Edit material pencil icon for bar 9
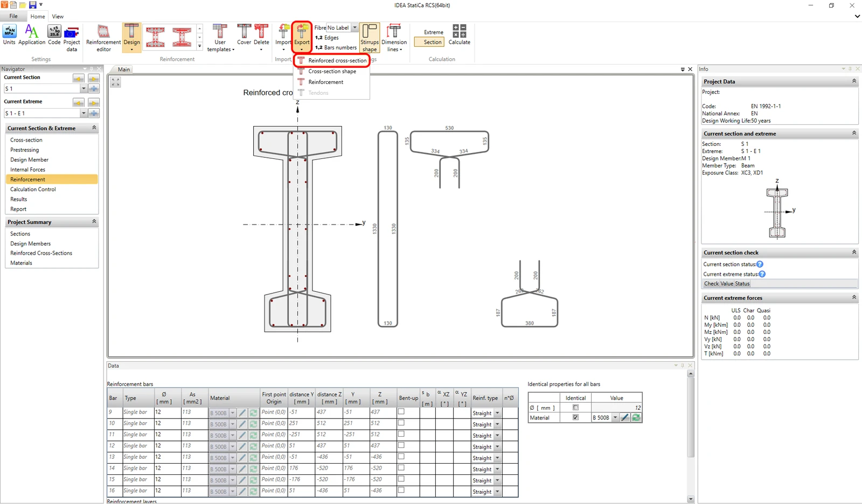The image size is (862, 504). tap(242, 413)
